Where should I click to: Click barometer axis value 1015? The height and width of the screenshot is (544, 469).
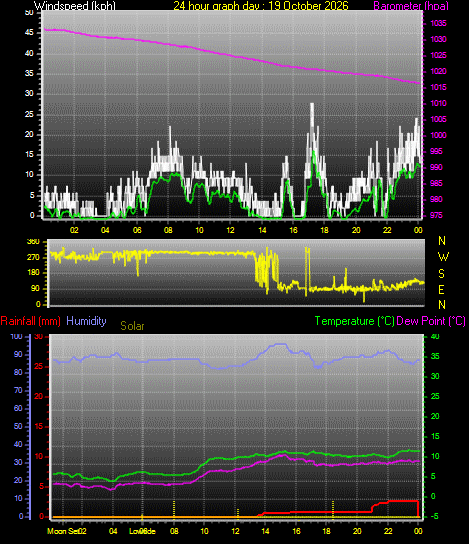click(438, 87)
